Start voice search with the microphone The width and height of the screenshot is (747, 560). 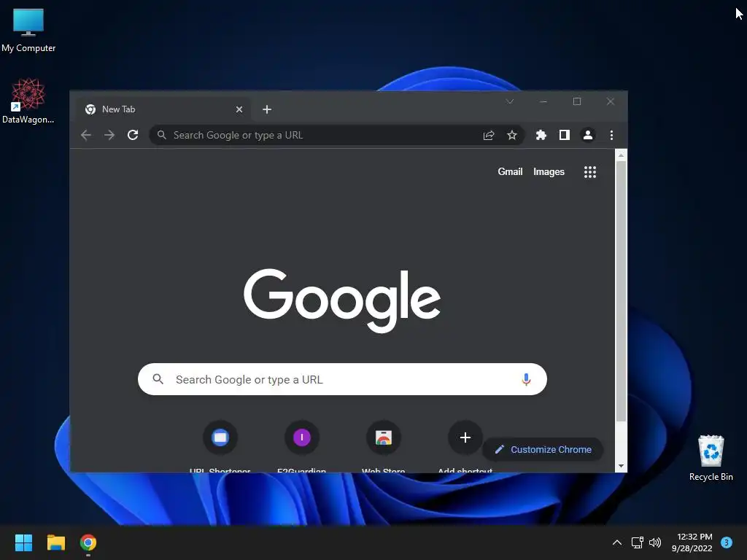click(526, 379)
